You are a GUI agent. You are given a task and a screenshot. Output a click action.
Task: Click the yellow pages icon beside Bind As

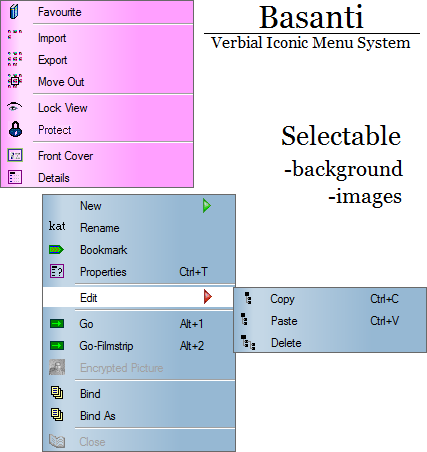point(57,415)
